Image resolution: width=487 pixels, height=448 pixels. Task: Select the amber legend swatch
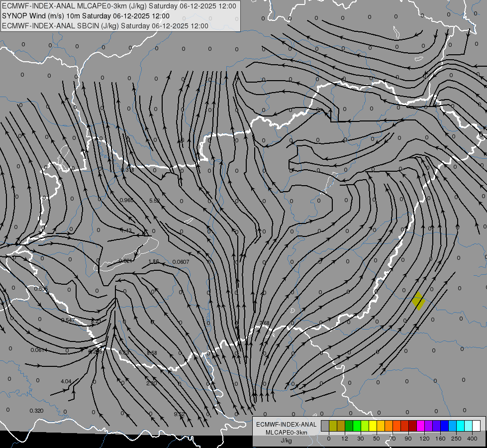(x=381, y=426)
